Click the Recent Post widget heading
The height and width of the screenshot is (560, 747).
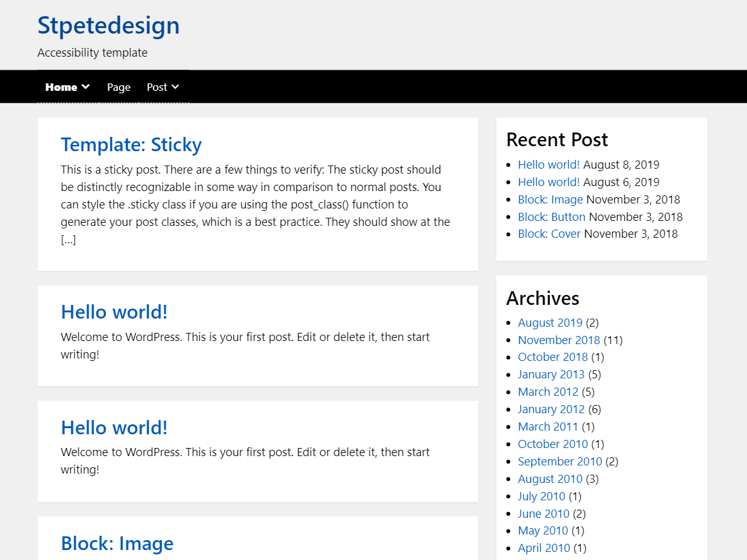pos(557,139)
